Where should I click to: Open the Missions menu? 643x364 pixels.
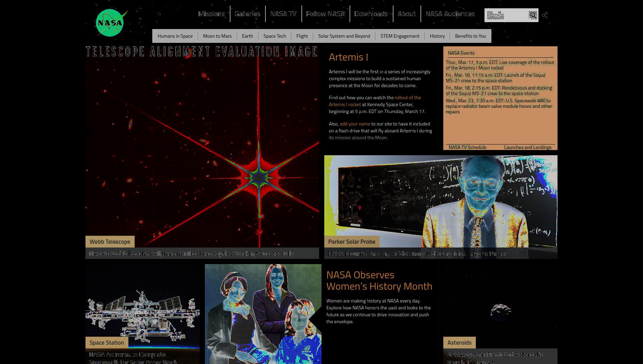click(x=211, y=13)
